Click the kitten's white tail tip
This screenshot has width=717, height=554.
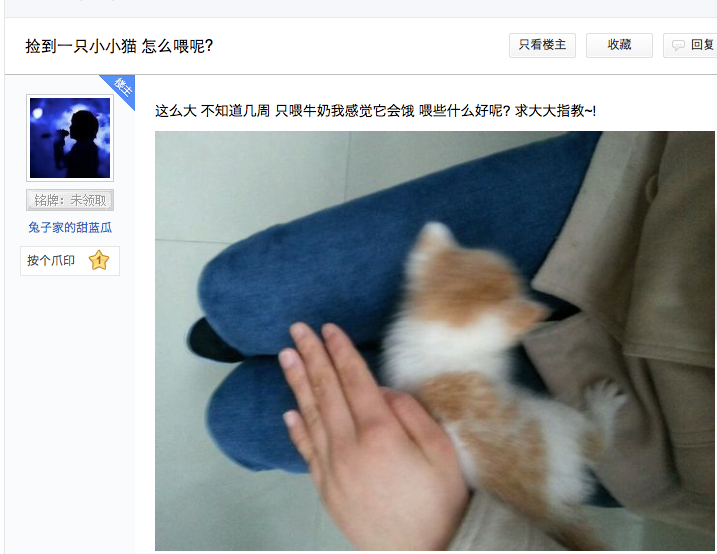(606, 401)
